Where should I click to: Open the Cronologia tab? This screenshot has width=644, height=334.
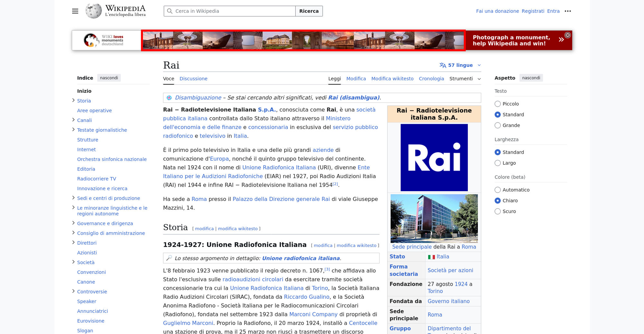tap(431, 79)
